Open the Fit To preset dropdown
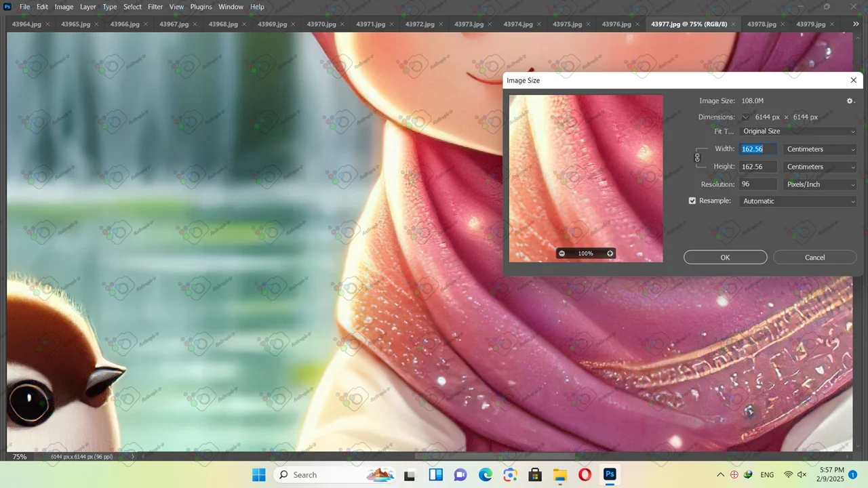 (x=798, y=131)
